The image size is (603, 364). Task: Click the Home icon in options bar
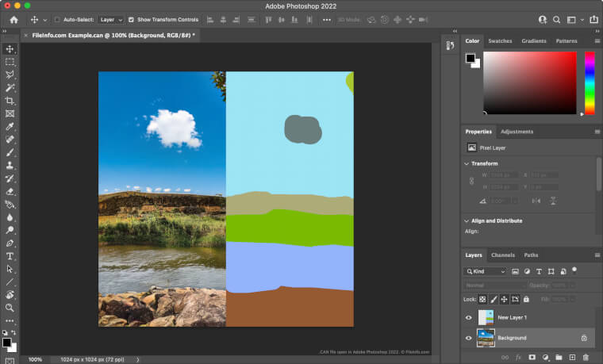tap(13, 19)
